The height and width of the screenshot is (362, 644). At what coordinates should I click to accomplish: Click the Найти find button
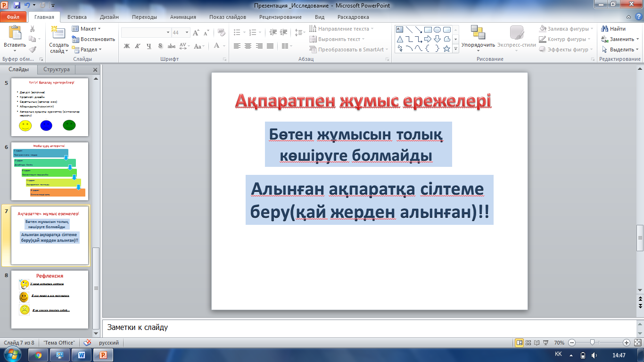point(613,29)
